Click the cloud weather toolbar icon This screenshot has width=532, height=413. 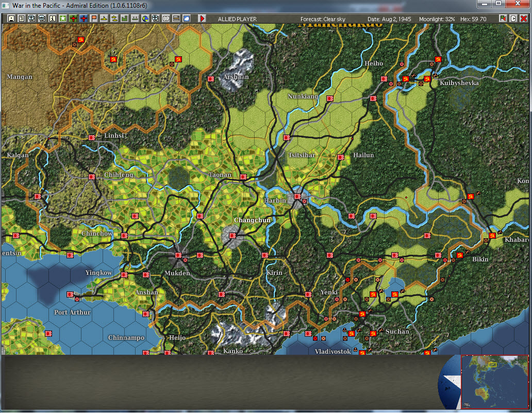point(186,19)
